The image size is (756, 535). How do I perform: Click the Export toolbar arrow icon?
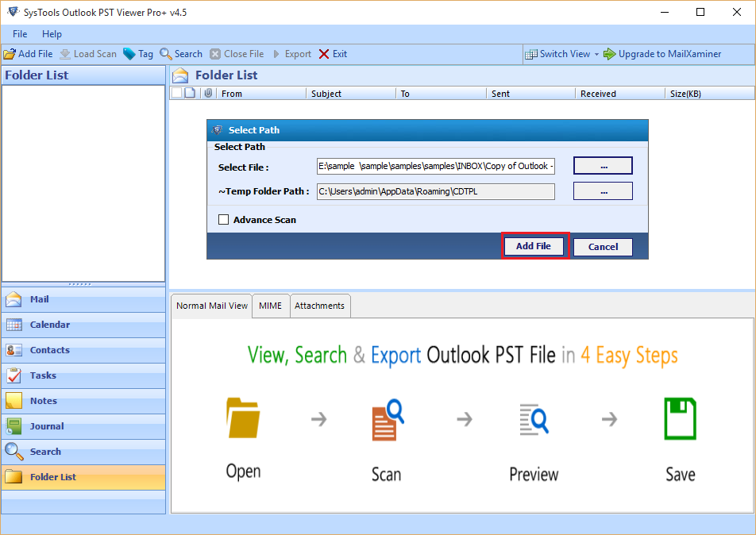point(276,54)
